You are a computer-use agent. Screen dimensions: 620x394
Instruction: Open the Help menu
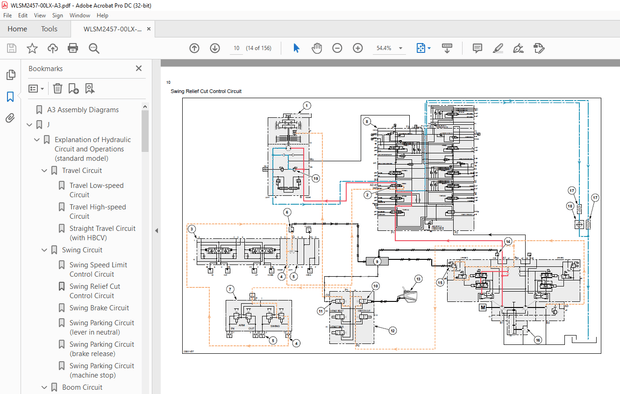102,15
